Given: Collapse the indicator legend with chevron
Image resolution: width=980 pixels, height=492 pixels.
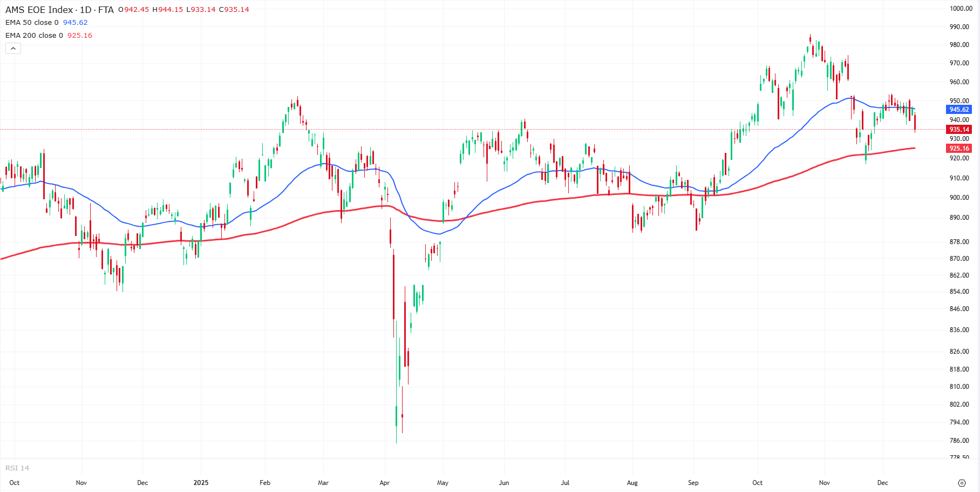Looking at the screenshot, I should pyautogui.click(x=13, y=49).
